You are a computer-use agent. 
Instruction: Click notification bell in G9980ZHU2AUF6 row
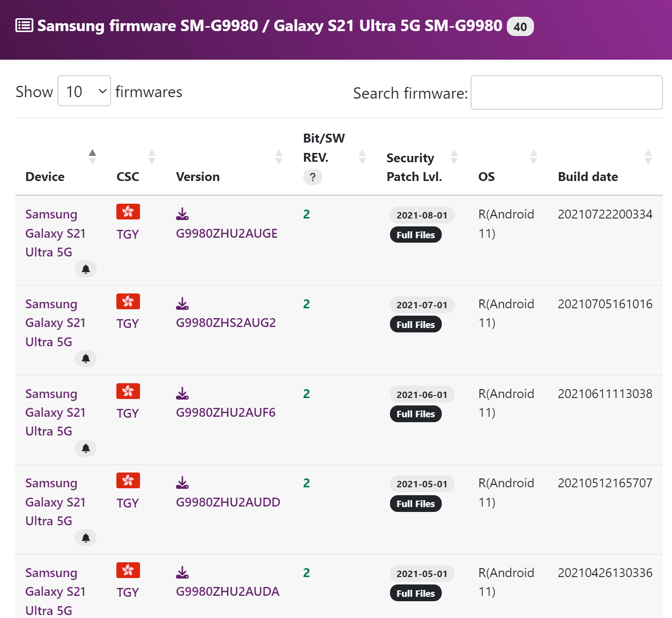[x=86, y=448]
